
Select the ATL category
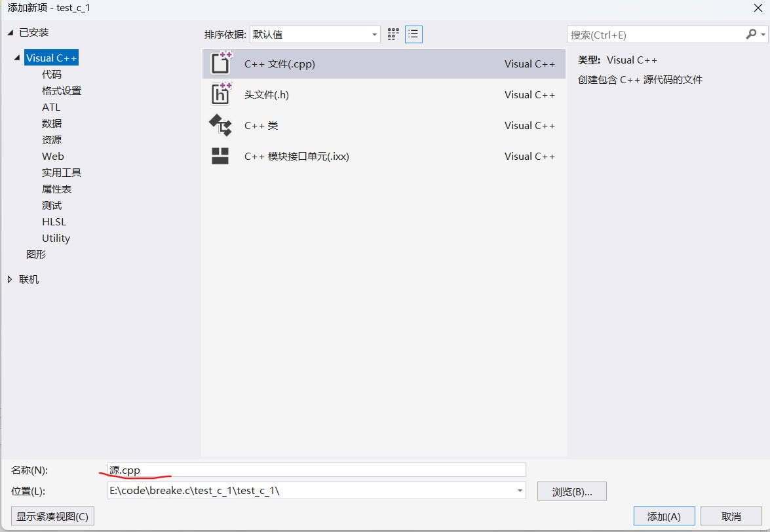click(x=51, y=107)
